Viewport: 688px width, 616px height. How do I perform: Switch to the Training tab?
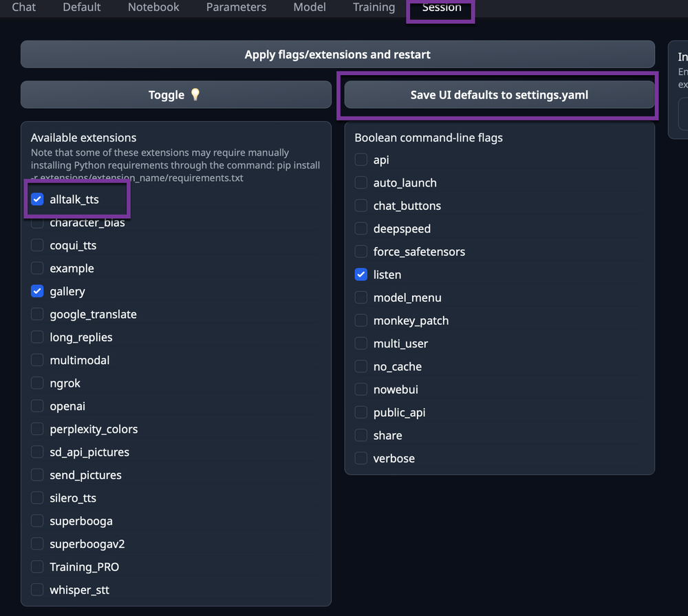pos(374,8)
